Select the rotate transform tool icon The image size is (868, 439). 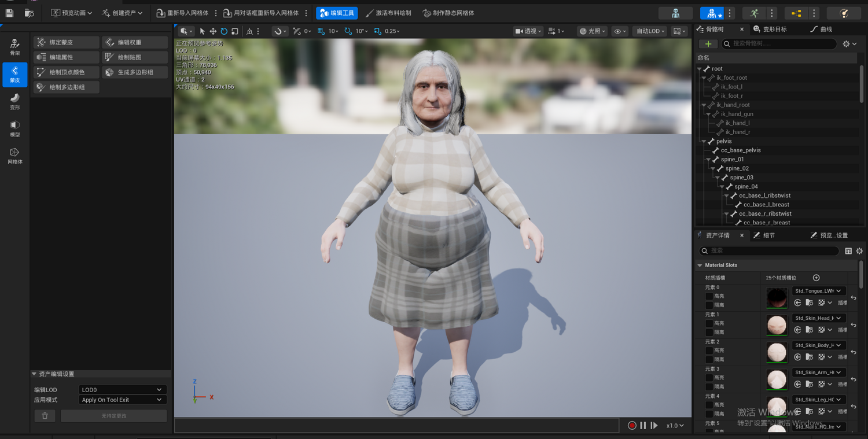click(x=224, y=31)
